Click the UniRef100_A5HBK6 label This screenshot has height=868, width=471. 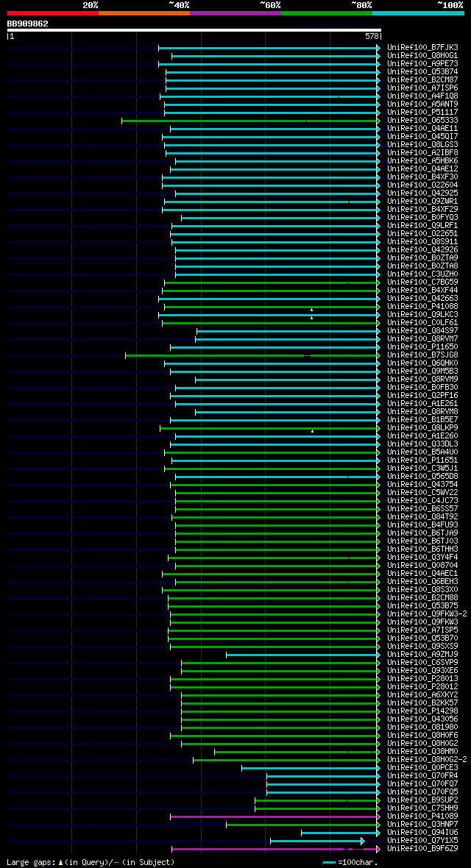click(422, 161)
